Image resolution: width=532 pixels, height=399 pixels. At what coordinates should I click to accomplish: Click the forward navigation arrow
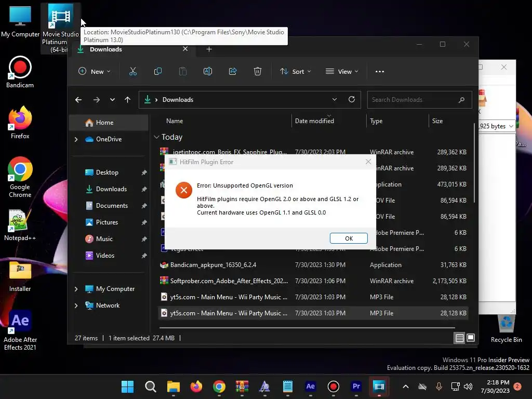click(96, 100)
